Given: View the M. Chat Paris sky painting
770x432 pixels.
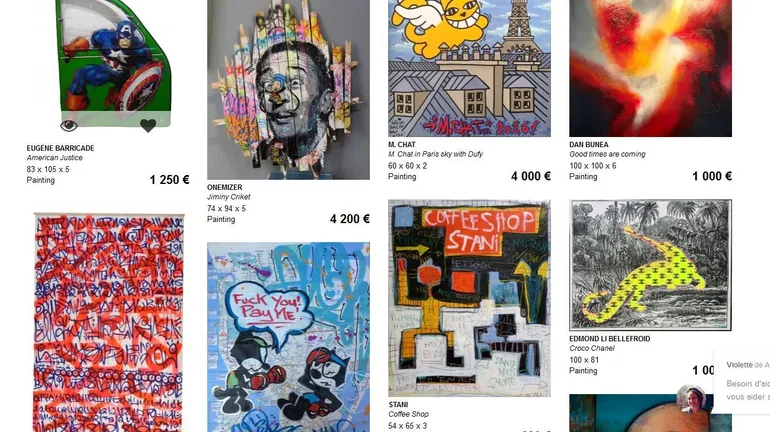Looking at the screenshot, I should [469, 68].
